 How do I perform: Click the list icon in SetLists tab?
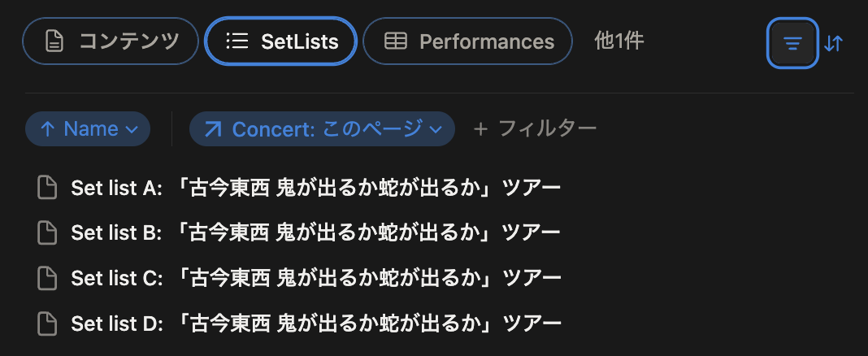pos(237,41)
